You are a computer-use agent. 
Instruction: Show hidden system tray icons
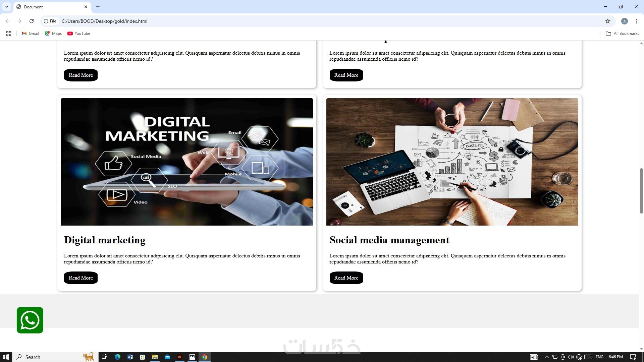tap(546, 357)
